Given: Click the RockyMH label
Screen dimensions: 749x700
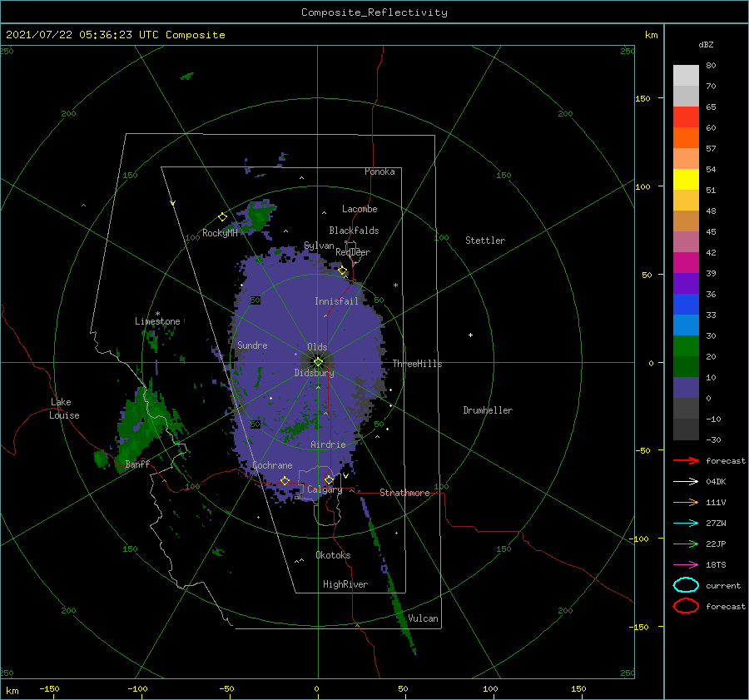Looking at the screenshot, I should [x=220, y=233].
